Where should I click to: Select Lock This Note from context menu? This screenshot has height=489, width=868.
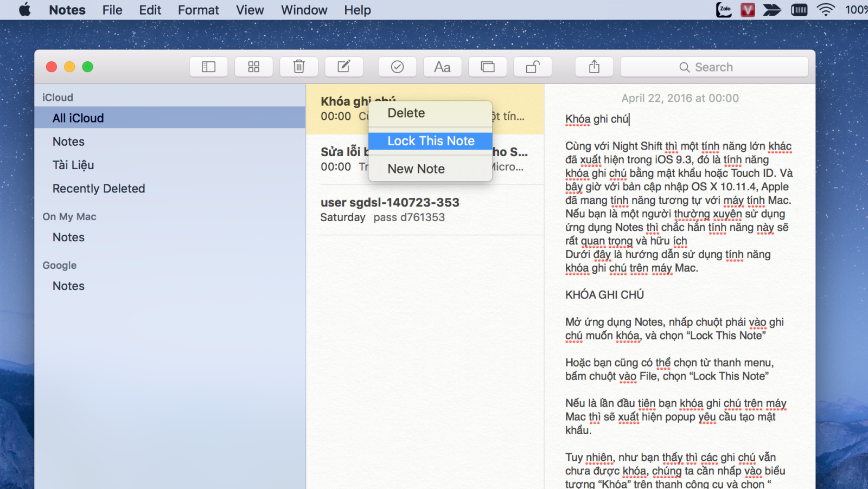tap(430, 141)
